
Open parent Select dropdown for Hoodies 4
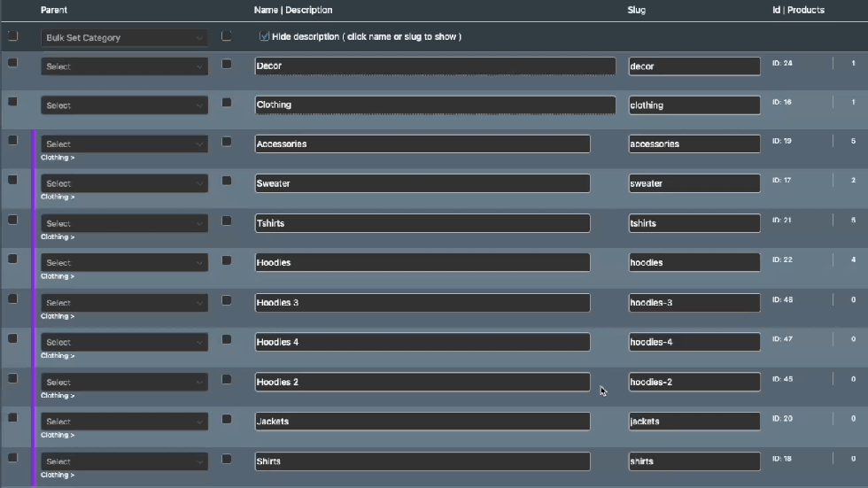pos(125,342)
